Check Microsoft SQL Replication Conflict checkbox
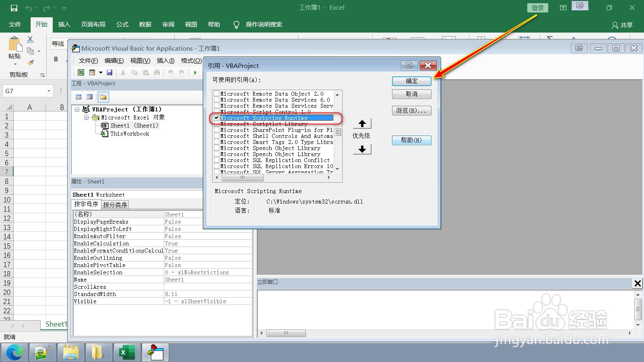This screenshot has height=362, width=644. [x=217, y=160]
